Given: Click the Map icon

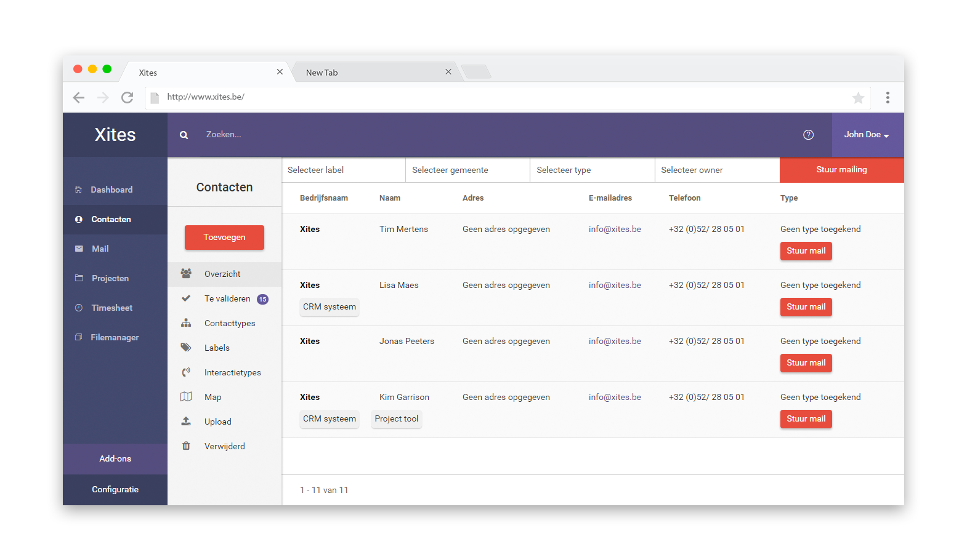Looking at the screenshot, I should pos(186,397).
